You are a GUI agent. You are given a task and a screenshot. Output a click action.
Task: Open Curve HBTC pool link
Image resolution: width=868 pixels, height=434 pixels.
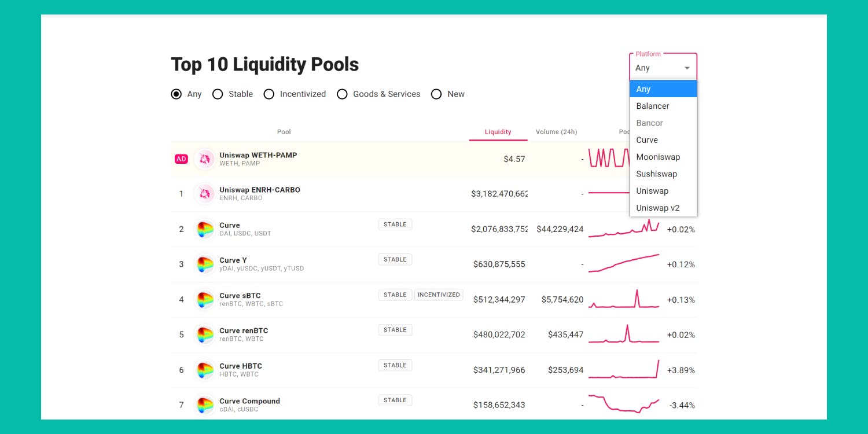[x=241, y=366]
